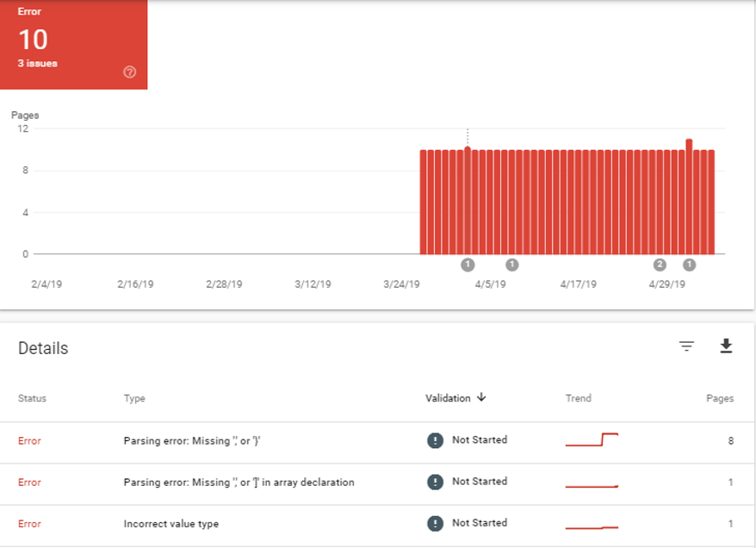Click the Pages column header in Details

pos(720,398)
